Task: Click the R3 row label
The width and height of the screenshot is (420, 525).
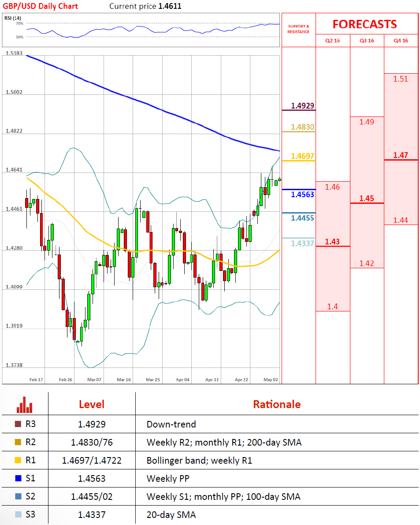Action: point(30,424)
